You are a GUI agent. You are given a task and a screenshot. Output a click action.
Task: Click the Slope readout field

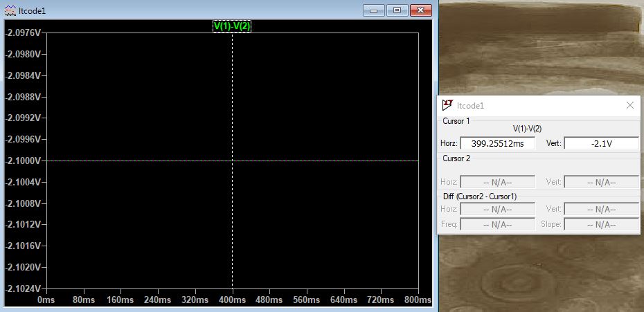(x=601, y=224)
